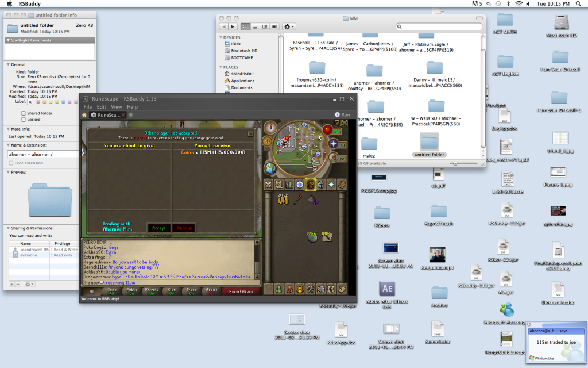Collapse the Name & Extension section
The width and height of the screenshot is (588, 368).
tap(8, 145)
